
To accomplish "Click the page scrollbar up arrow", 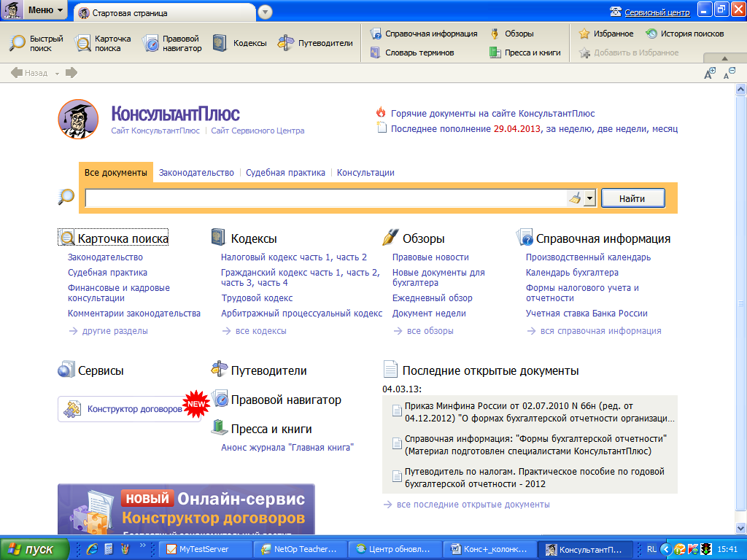I will (x=740, y=89).
